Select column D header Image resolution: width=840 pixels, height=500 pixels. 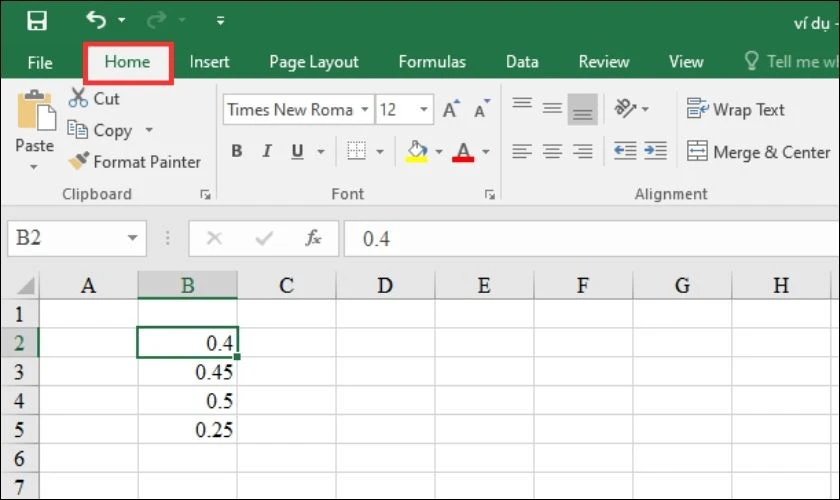coord(385,285)
